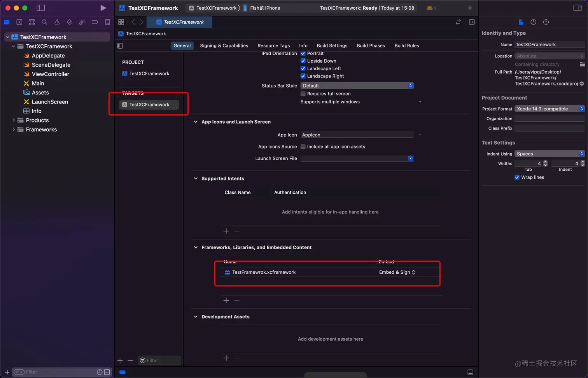This screenshot has height=378, width=588.
Task: Open the Issue navigator warning triangle
Action: pyautogui.click(x=57, y=22)
